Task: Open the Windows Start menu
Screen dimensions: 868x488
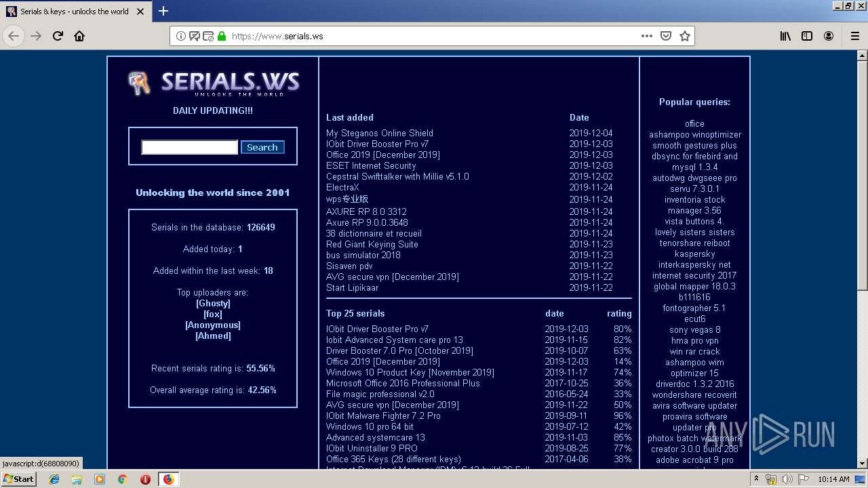Action: 18,479
